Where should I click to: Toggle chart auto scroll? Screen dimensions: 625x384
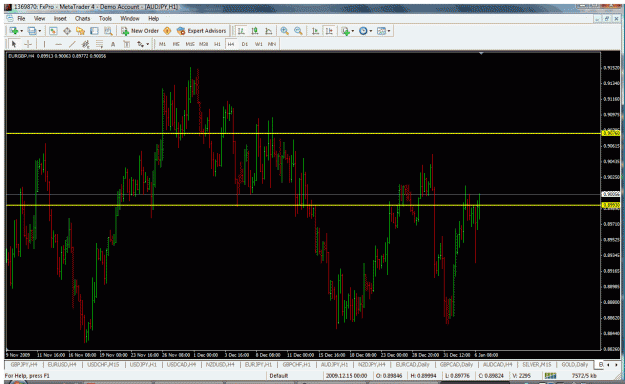(x=315, y=31)
